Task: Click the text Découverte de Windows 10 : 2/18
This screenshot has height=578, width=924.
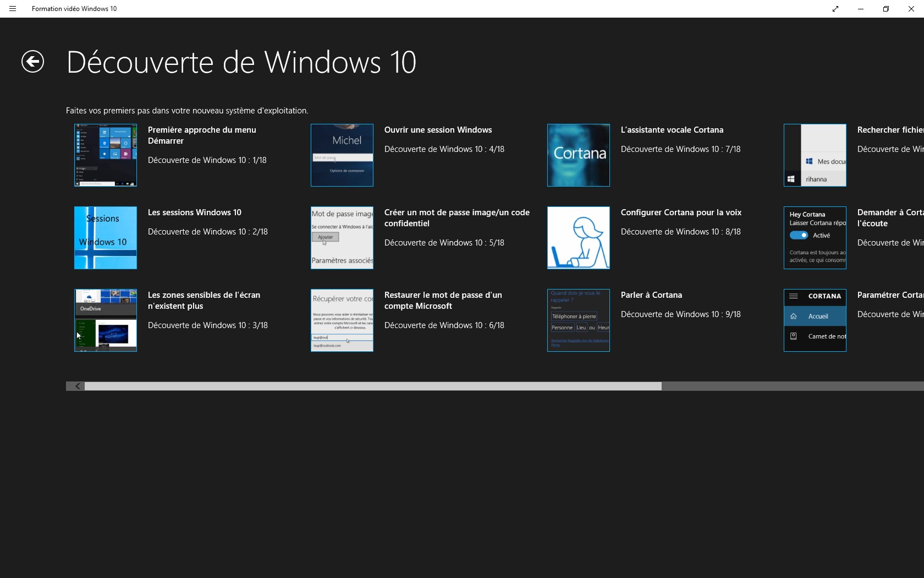Action: tap(208, 232)
